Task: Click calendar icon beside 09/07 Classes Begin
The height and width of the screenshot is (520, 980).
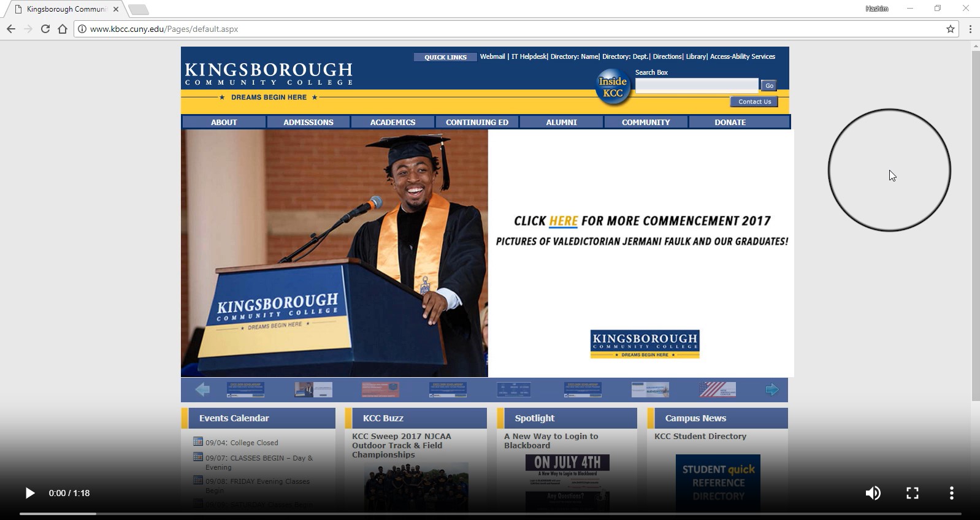Action: click(x=197, y=456)
